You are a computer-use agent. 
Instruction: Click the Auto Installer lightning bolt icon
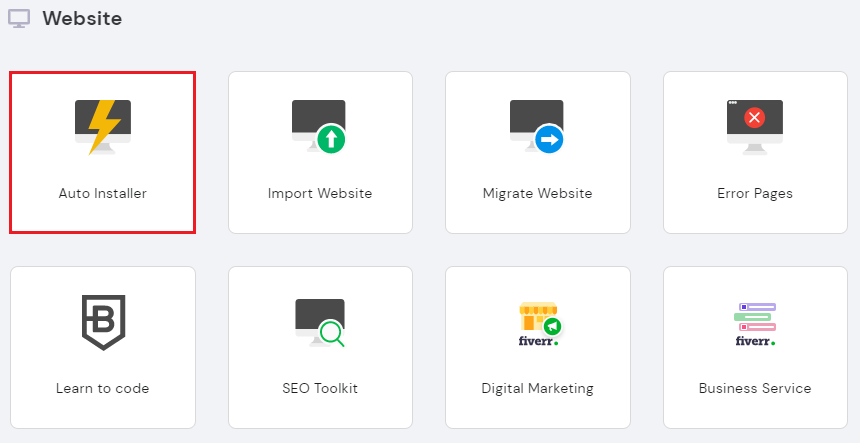point(103,126)
